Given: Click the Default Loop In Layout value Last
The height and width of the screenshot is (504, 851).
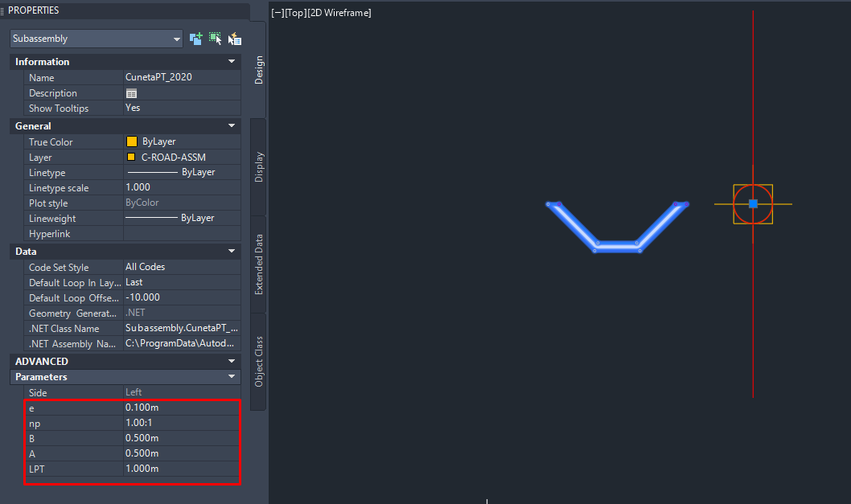Looking at the screenshot, I should 182,282.
